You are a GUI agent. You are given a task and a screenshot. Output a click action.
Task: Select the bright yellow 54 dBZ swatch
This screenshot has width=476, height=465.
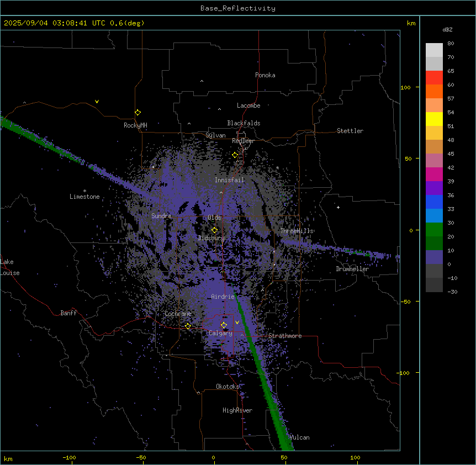pyautogui.click(x=434, y=119)
